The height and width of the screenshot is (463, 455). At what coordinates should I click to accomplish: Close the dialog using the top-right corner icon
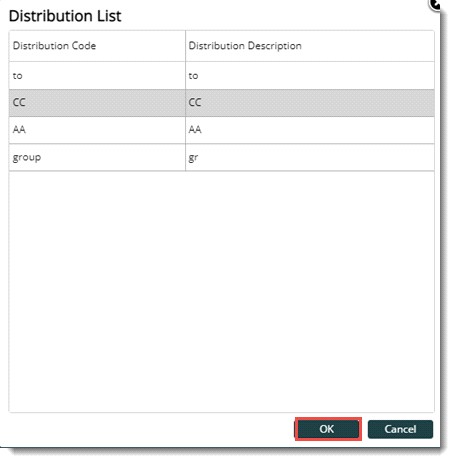pos(435,4)
